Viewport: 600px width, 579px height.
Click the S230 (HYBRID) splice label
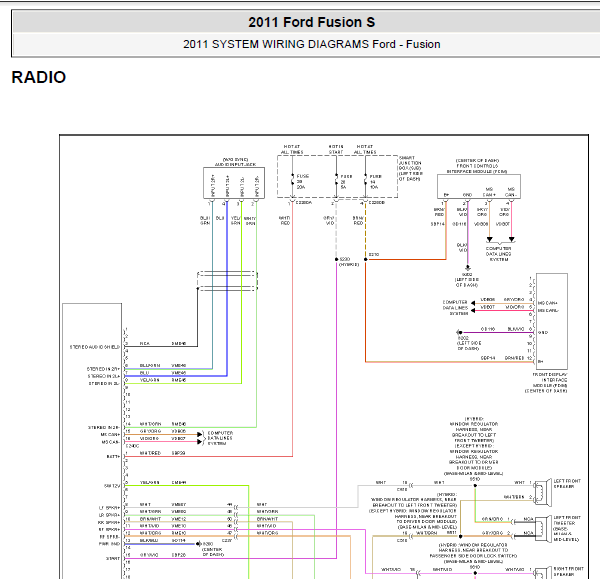click(x=349, y=262)
